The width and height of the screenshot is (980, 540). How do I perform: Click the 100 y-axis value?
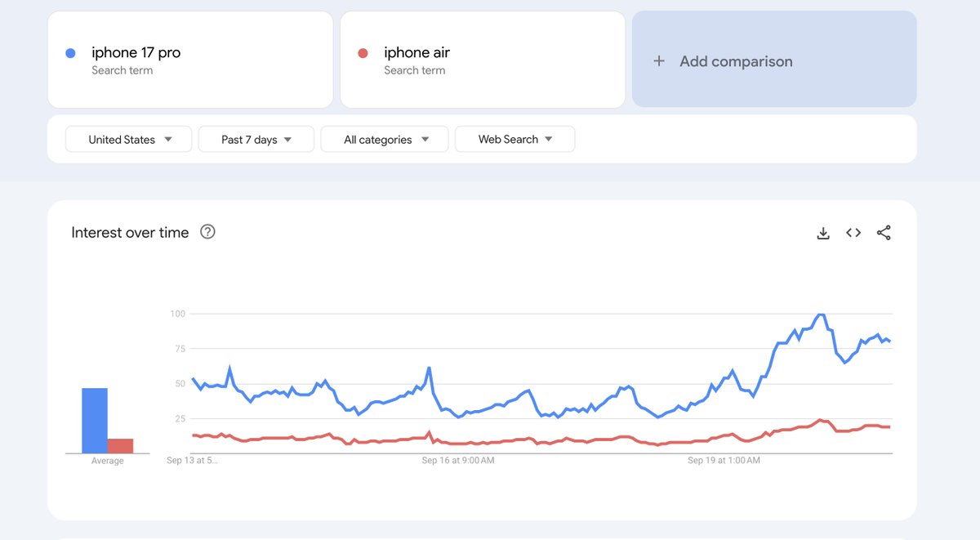178,314
